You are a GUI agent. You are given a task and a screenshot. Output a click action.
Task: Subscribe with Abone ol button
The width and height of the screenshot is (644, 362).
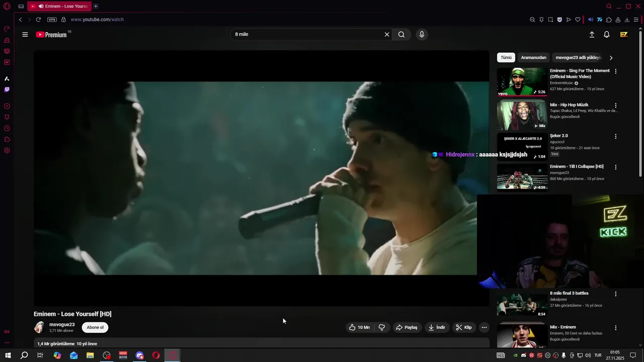point(95,327)
